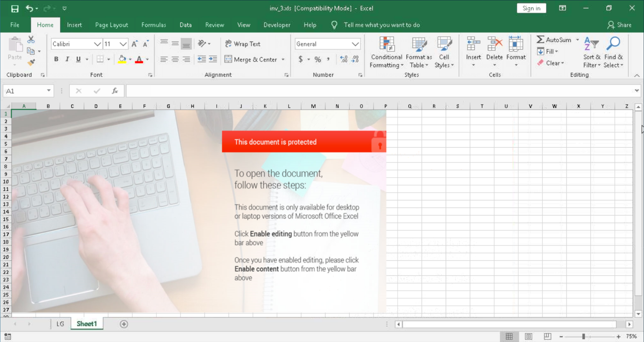Expand the Name Box dropdown arrow

(49, 91)
